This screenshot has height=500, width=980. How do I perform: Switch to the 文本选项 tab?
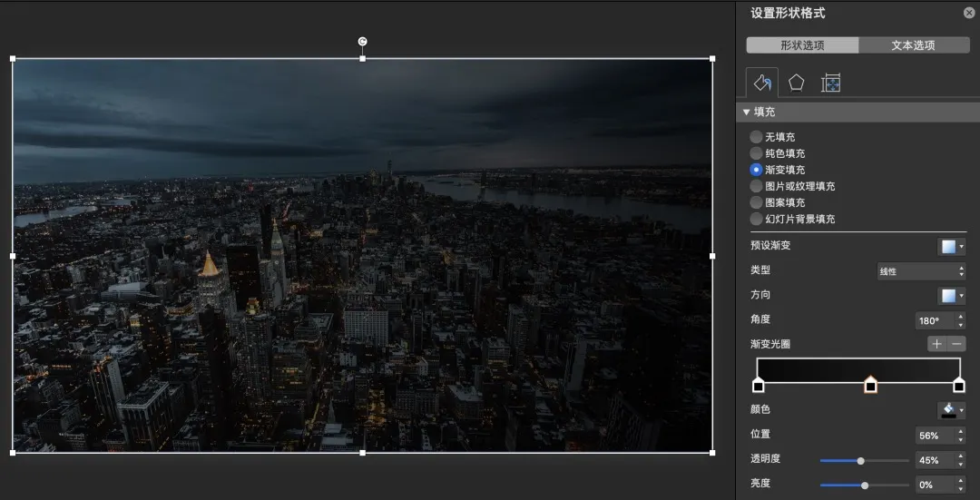[912, 45]
